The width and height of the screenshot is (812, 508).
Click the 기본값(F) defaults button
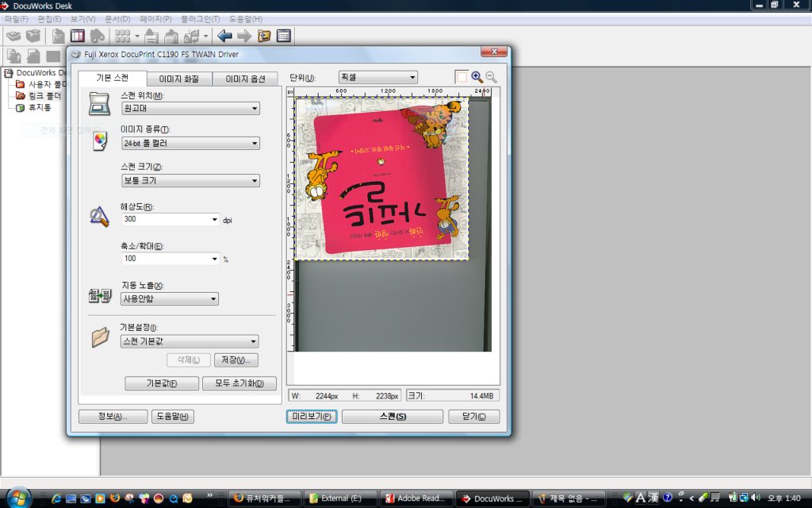click(162, 383)
